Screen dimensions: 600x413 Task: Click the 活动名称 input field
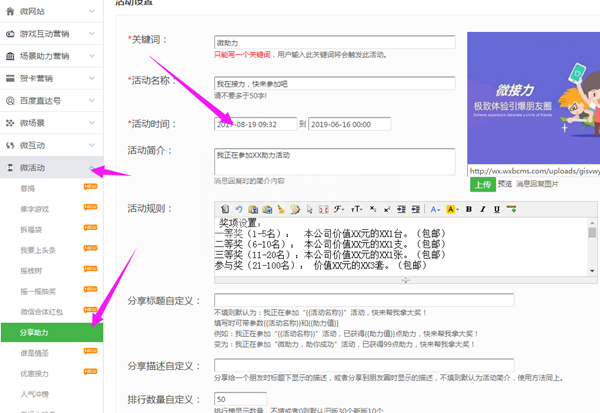(335, 83)
